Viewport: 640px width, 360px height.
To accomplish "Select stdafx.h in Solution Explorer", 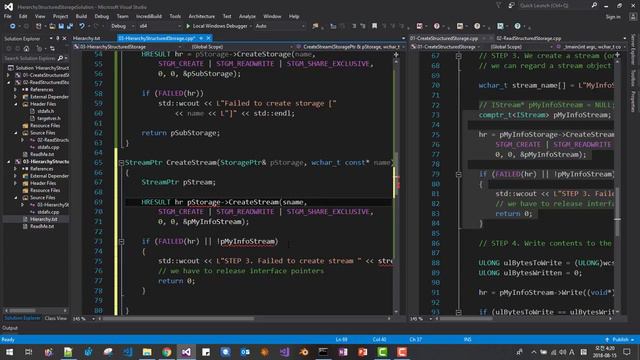I will click(45, 111).
